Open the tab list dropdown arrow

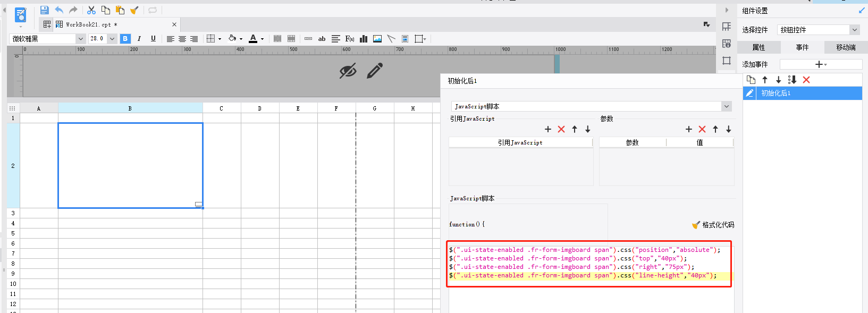tap(706, 24)
